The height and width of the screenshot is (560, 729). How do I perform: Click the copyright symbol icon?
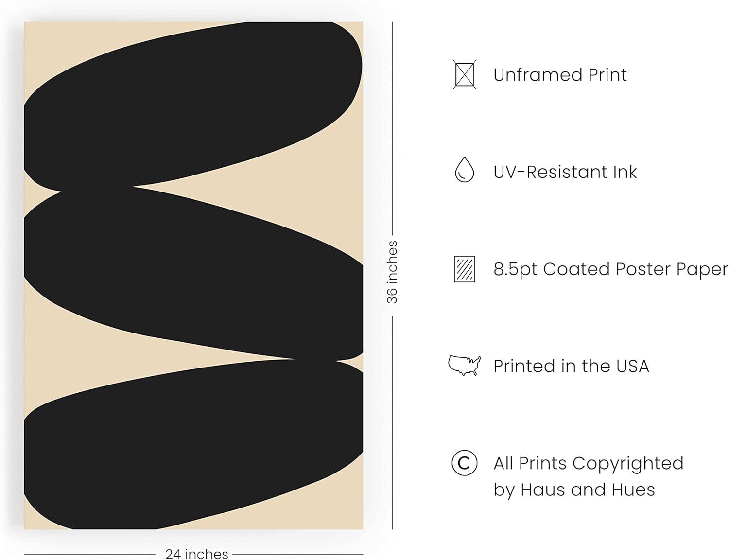click(464, 463)
